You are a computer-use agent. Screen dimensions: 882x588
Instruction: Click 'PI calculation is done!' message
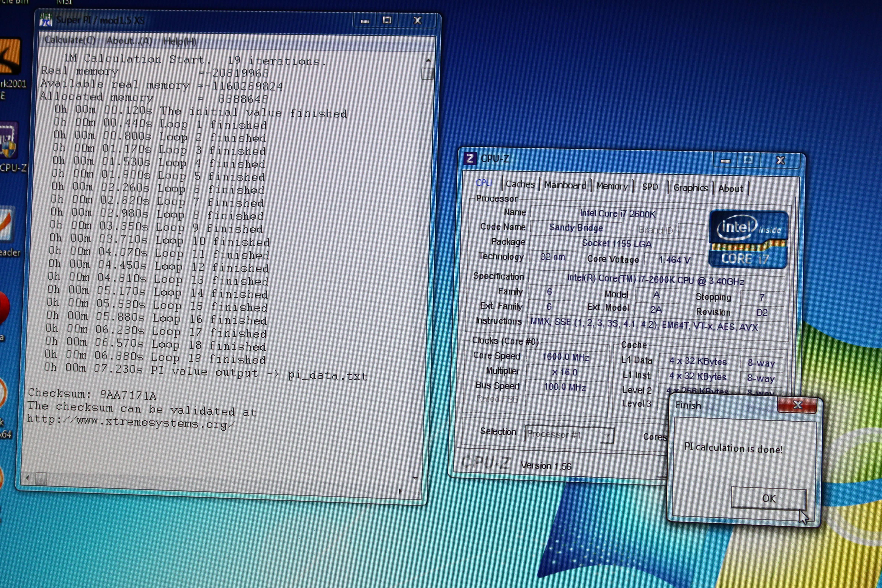point(733,448)
